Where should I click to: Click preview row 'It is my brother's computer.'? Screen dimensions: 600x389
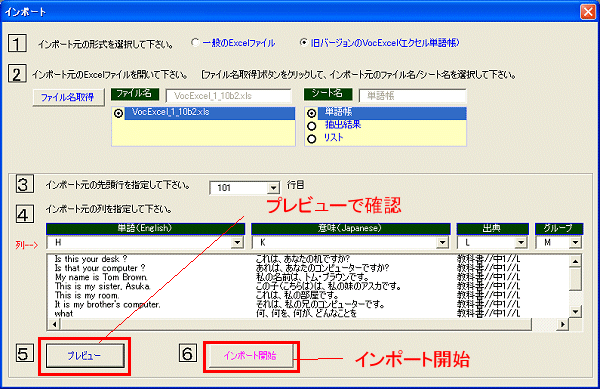point(108,305)
